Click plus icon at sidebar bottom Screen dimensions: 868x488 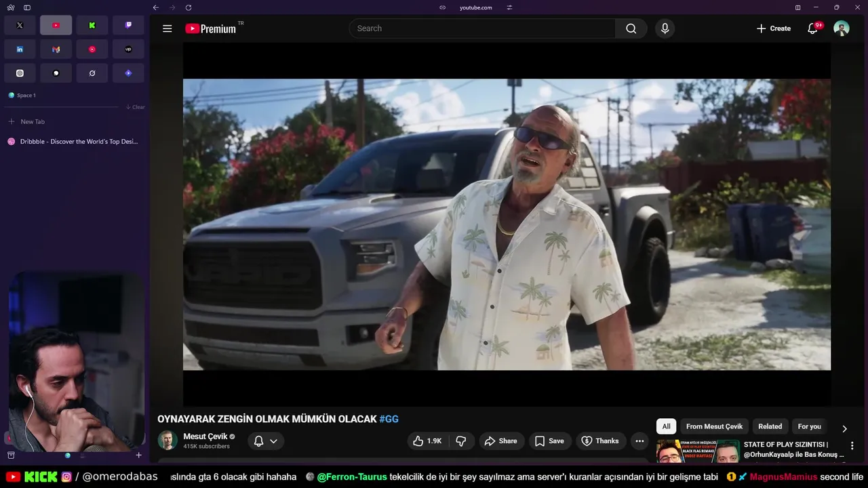tap(138, 455)
